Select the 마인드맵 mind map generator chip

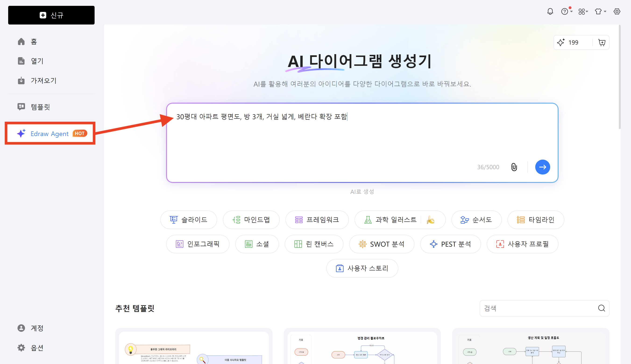[251, 220]
